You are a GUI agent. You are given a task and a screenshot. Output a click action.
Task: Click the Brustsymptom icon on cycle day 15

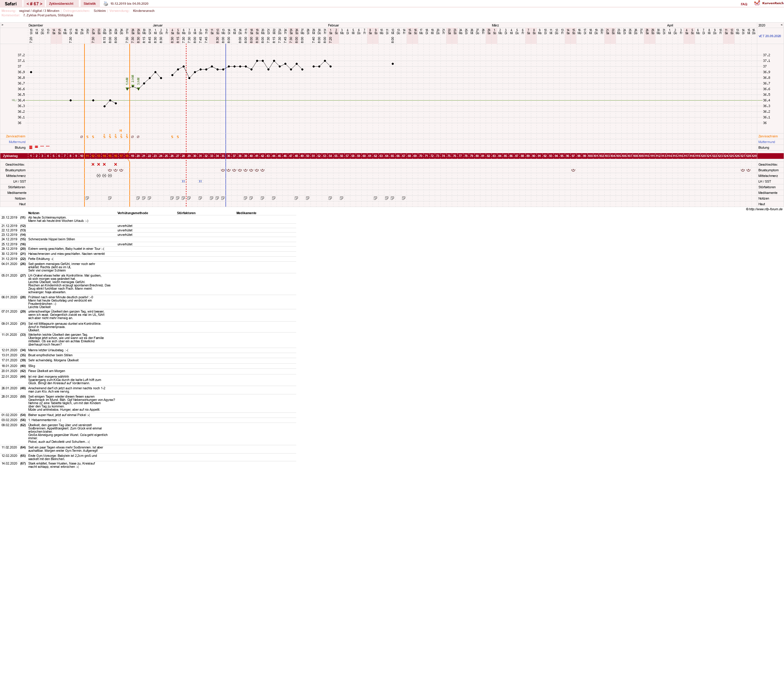[x=110, y=170]
